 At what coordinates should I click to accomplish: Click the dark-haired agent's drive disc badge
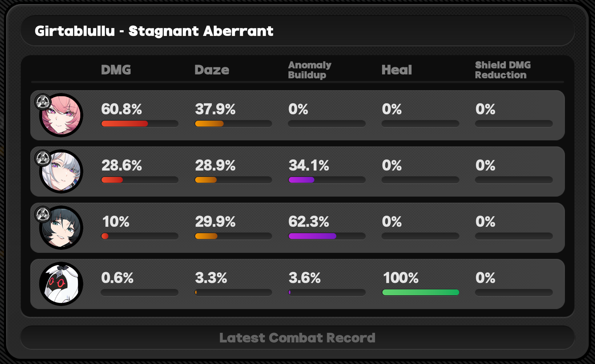click(43, 215)
